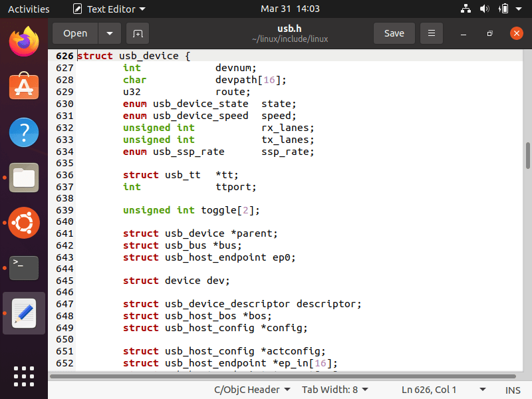Switch to the Terminal from the dock
The width and height of the screenshot is (532, 399).
(24, 268)
